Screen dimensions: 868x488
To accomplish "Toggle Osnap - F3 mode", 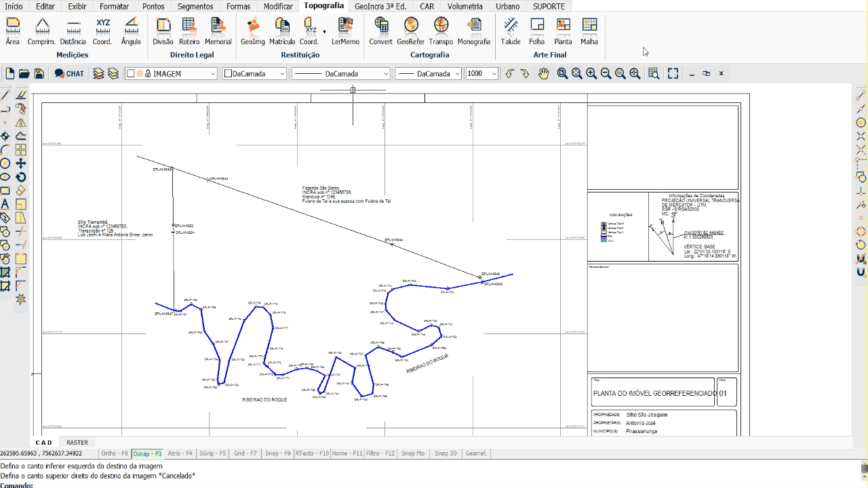I will [147, 453].
